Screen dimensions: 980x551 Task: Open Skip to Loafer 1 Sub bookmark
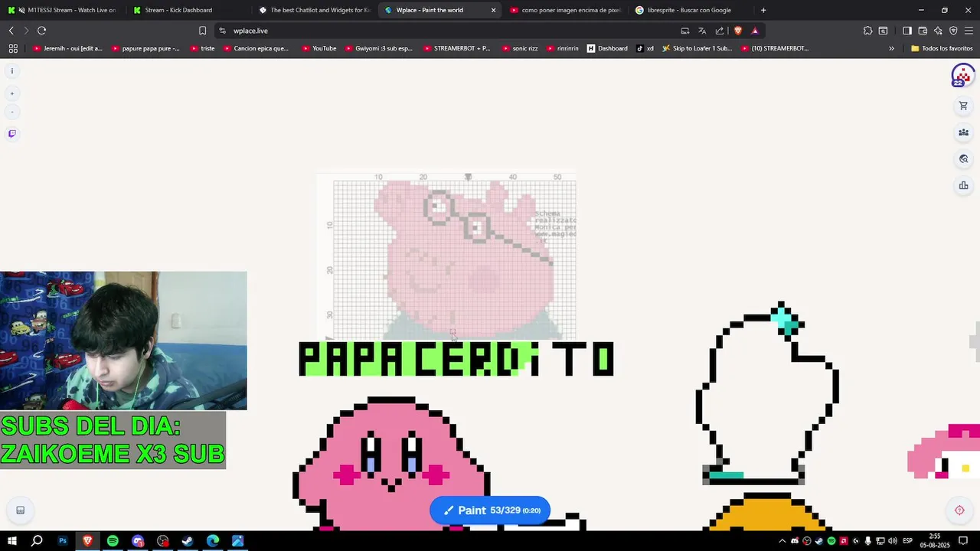tap(697, 48)
